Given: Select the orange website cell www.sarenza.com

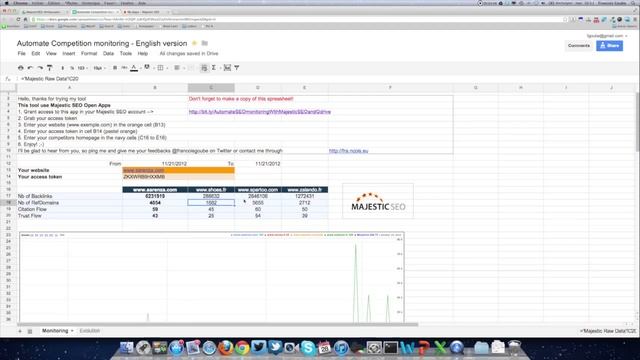Looking at the screenshot, I should [178, 170].
